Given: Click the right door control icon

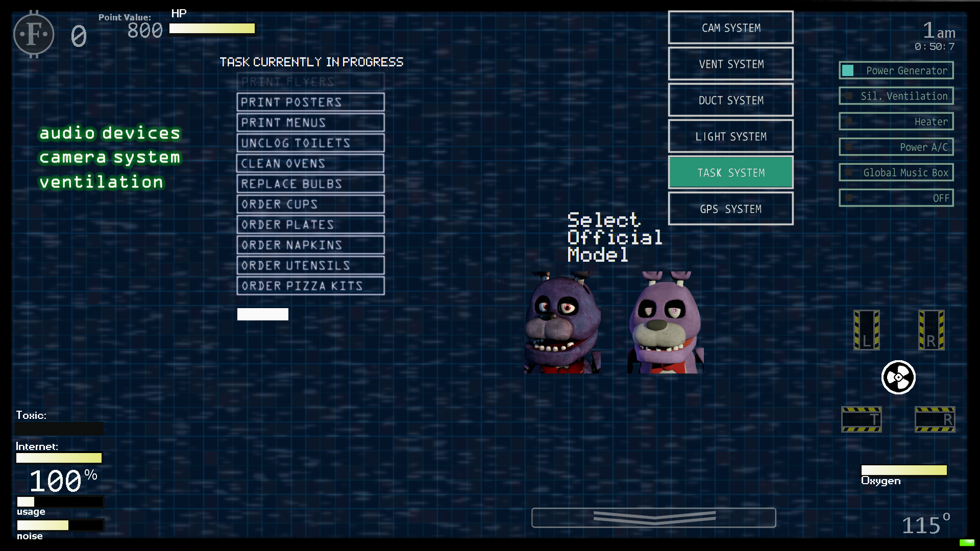Looking at the screenshot, I should pyautogui.click(x=932, y=331).
